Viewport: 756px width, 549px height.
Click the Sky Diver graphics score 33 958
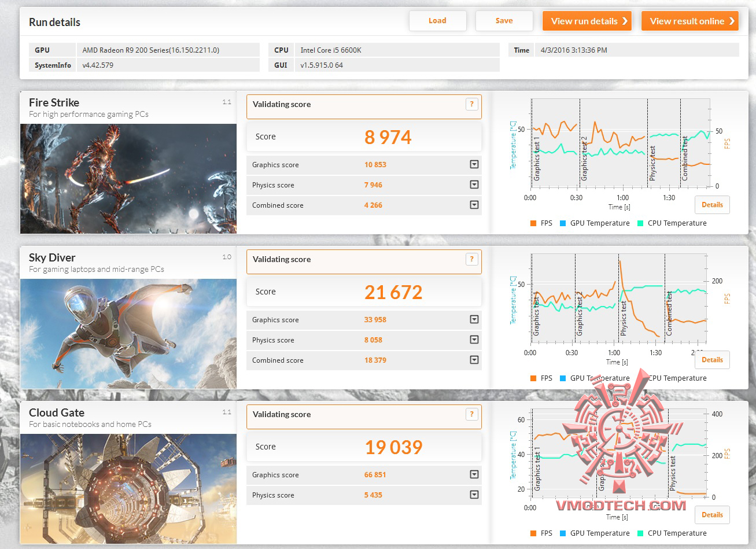[375, 320]
